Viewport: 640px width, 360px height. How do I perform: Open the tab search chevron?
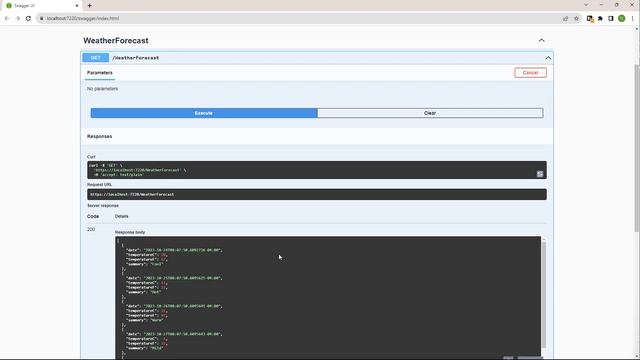coord(586,5)
